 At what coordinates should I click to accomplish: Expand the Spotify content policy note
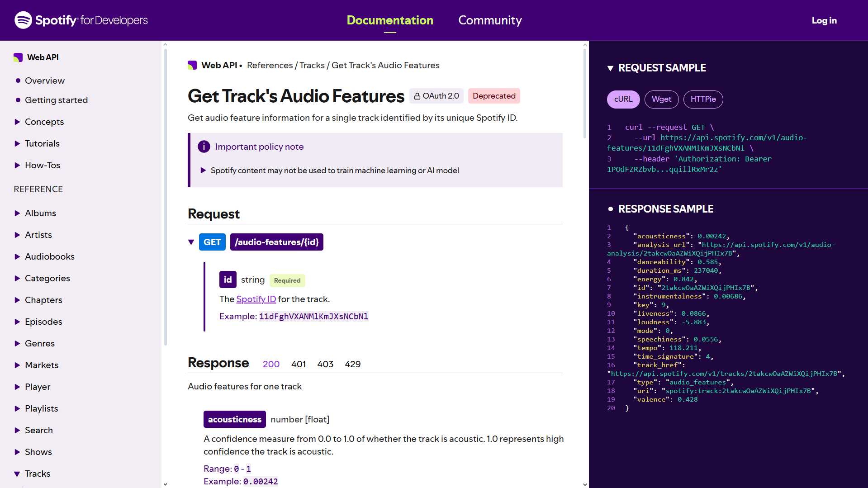pos(203,171)
